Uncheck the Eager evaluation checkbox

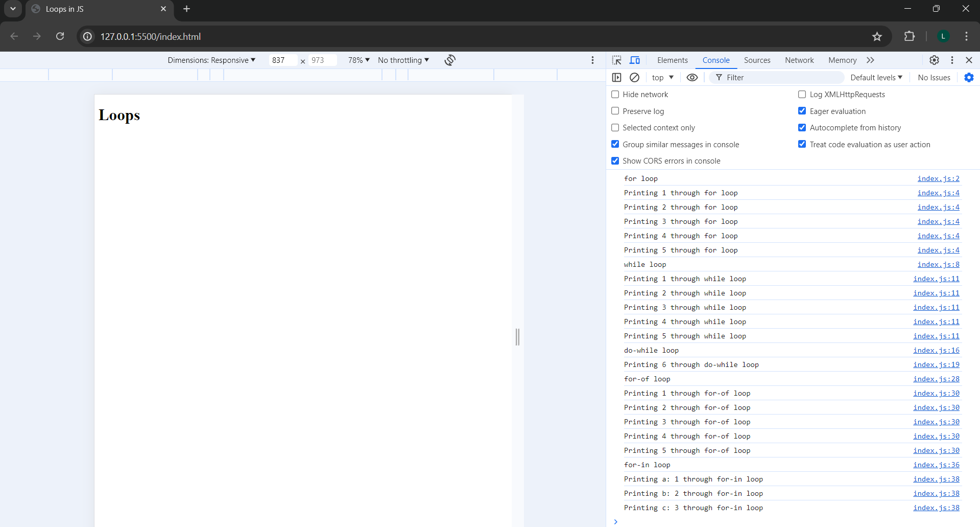click(x=802, y=111)
